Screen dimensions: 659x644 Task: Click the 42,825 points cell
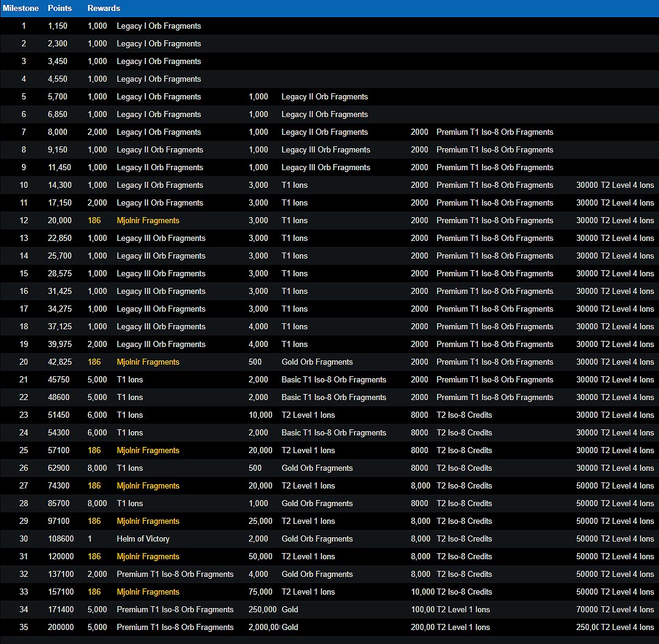pos(60,362)
